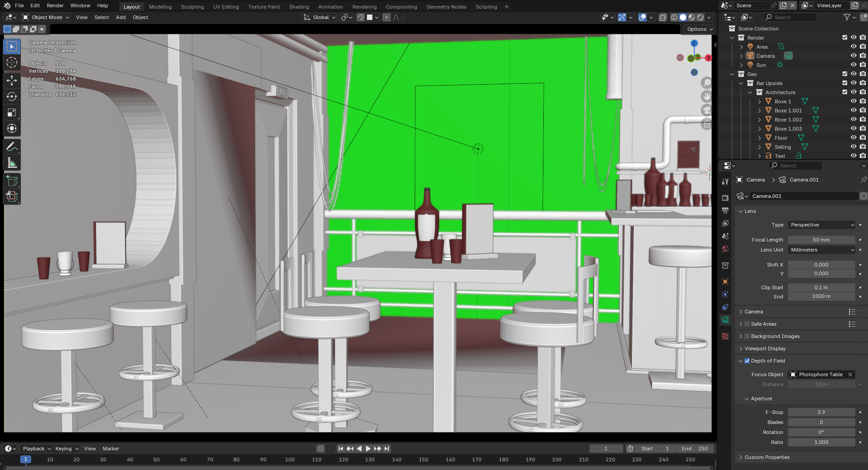Toggle camera view button in viewport
868x470 pixels.
pos(707,110)
